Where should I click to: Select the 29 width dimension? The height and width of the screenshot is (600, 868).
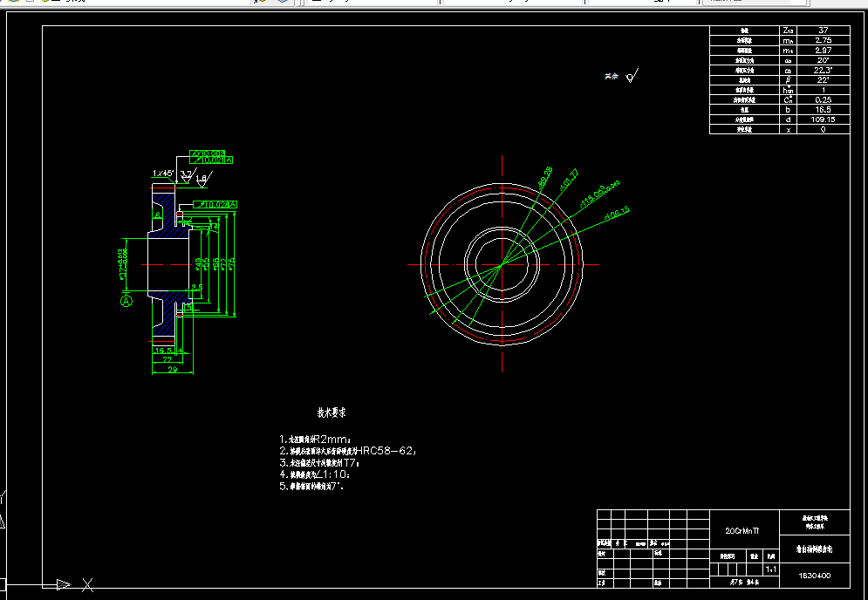(x=172, y=369)
